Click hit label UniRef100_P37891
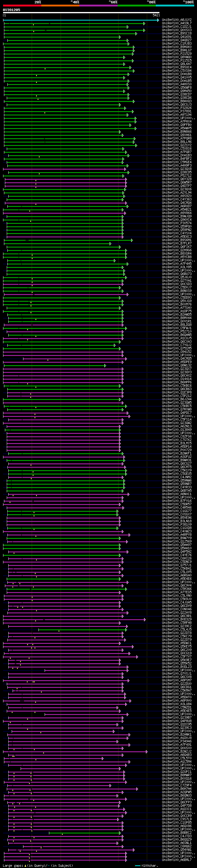 tap(177, 111)
